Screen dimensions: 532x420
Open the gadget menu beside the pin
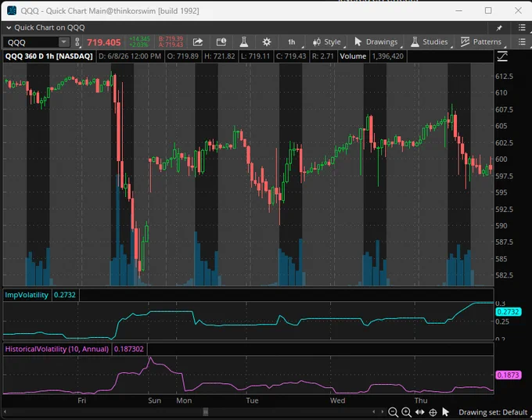click(522, 27)
